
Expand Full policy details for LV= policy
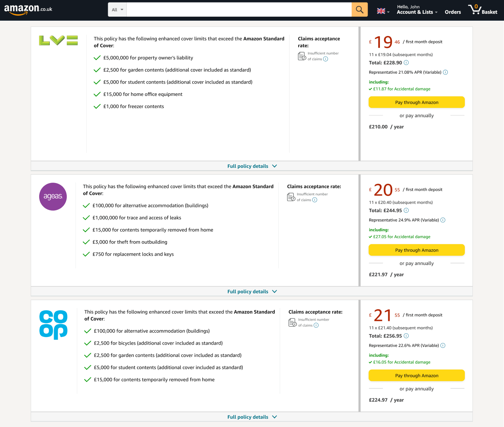click(x=252, y=166)
